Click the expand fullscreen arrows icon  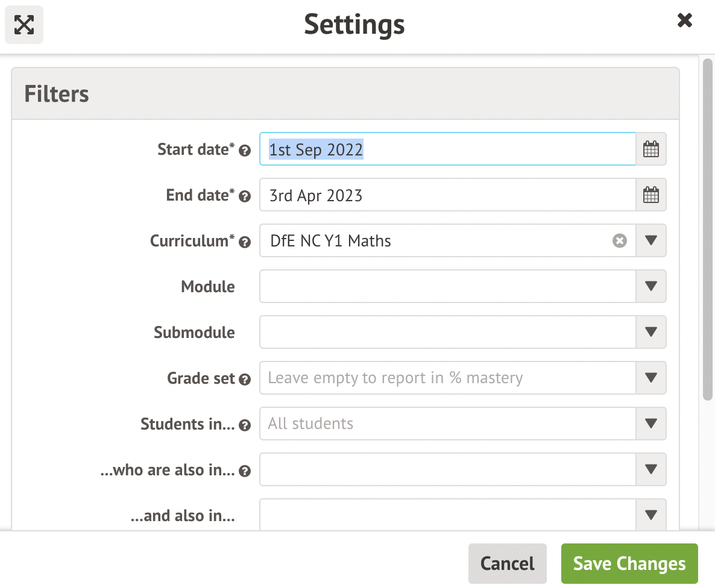(x=24, y=25)
